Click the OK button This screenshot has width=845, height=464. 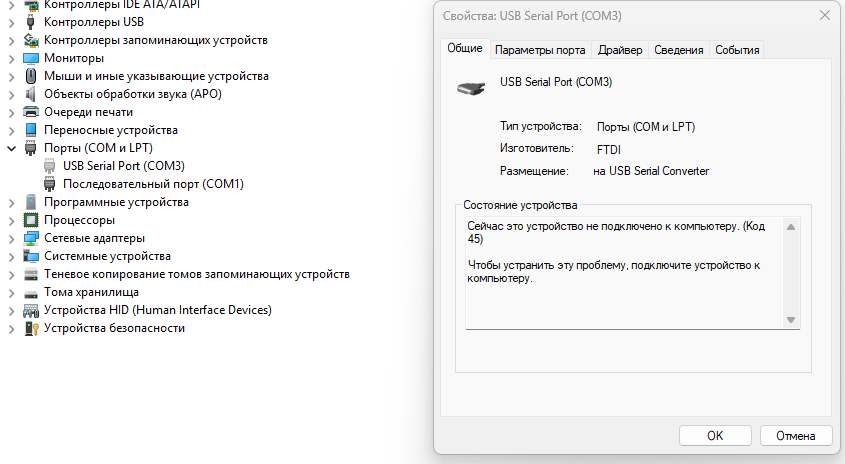pyautogui.click(x=715, y=435)
